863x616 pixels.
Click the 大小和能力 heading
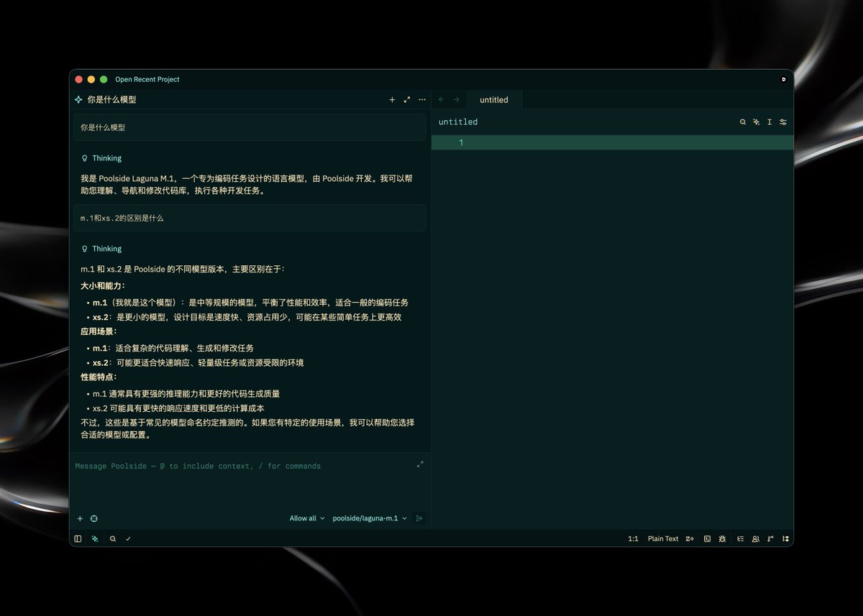click(x=103, y=285)
